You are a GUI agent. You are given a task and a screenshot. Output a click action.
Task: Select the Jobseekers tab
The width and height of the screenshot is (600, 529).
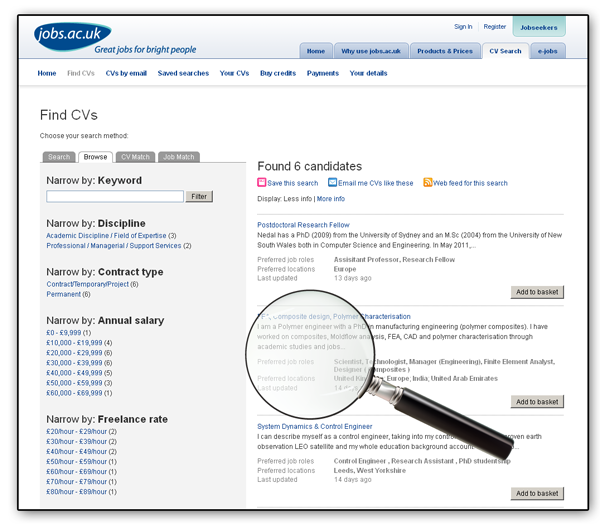point(539,27)
